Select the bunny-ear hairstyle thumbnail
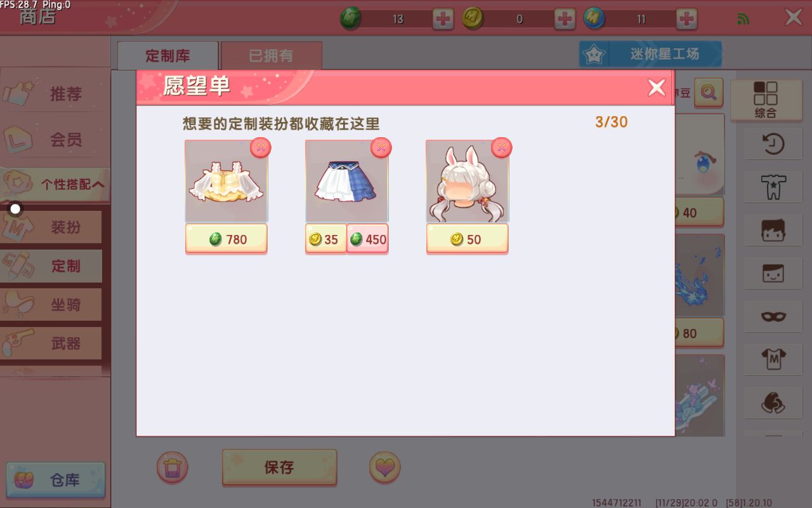 point(468,182)
